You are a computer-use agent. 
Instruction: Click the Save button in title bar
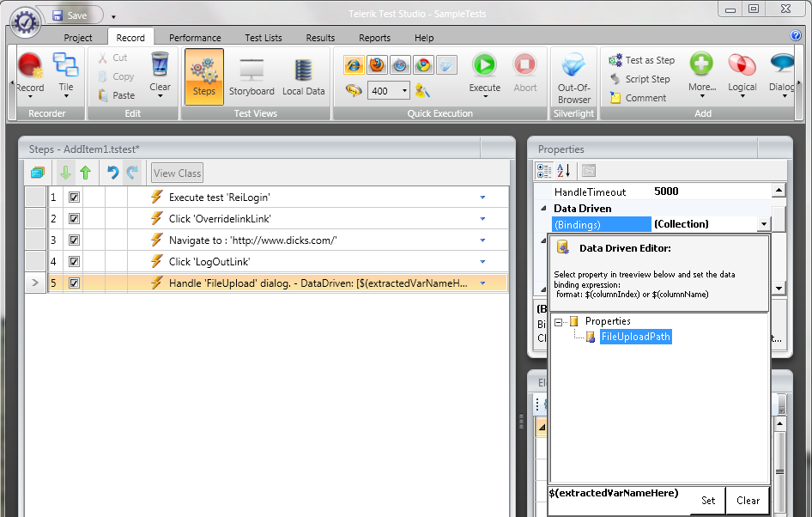pyautogui.click(x=70, y=15)
